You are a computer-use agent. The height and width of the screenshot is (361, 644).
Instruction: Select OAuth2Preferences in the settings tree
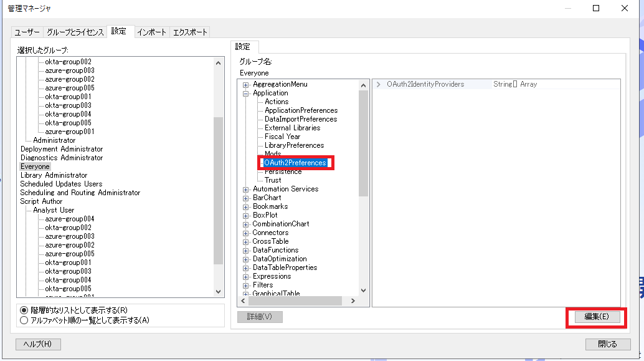click(x=295, y=163)
